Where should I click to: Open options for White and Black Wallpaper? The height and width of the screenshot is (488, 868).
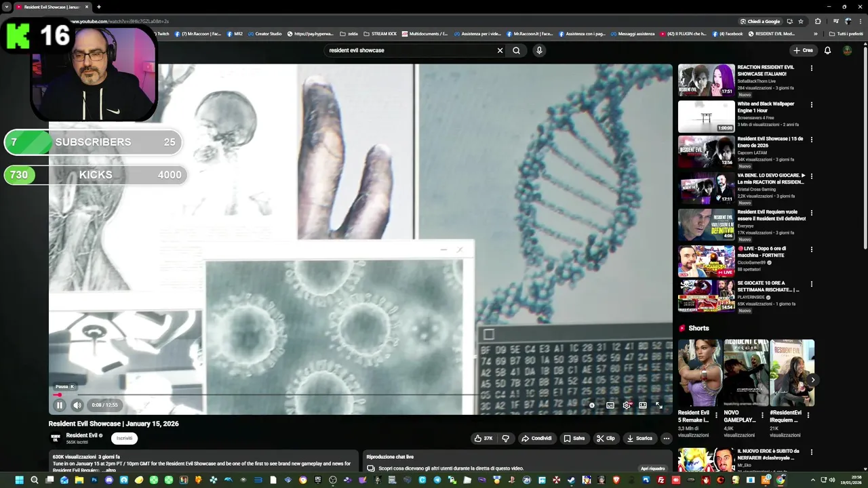click(x=812, y=104)
